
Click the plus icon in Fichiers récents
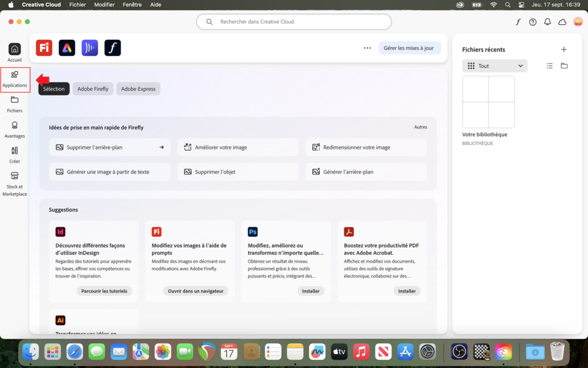[564, 49]
